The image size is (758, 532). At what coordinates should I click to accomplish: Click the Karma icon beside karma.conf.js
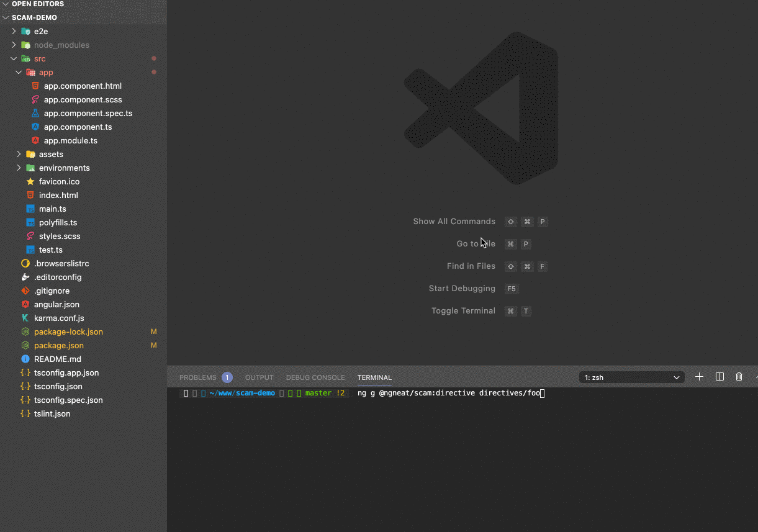pyautogui.click(x=25, y=318)
